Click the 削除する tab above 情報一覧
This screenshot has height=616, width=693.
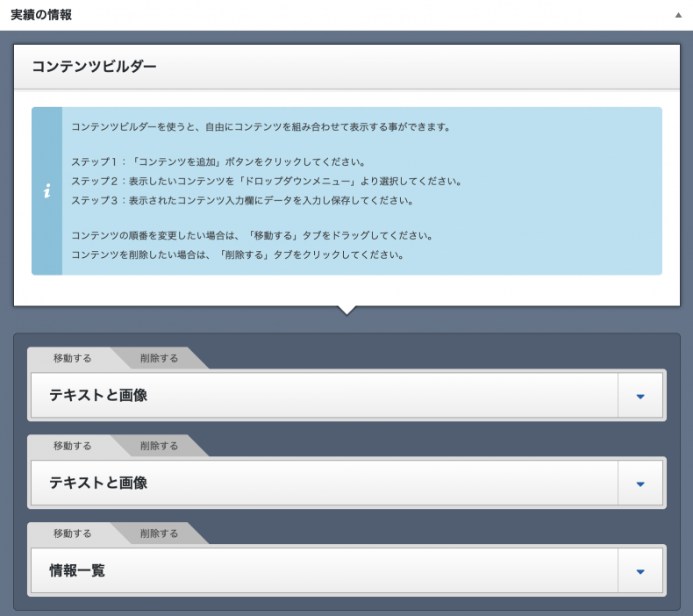[x=159, y=533]
